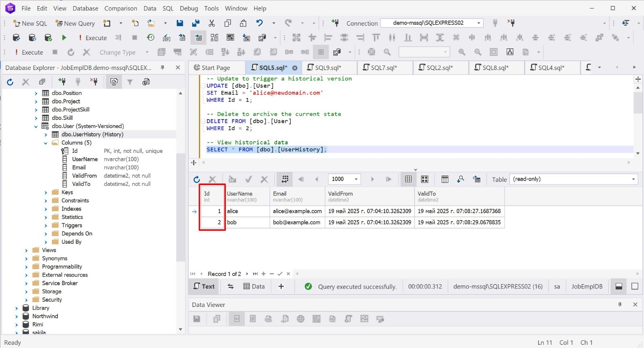Open the Tools menu
Image resolution: width=644 pixels, height=348 pixels.
(211, 8)
